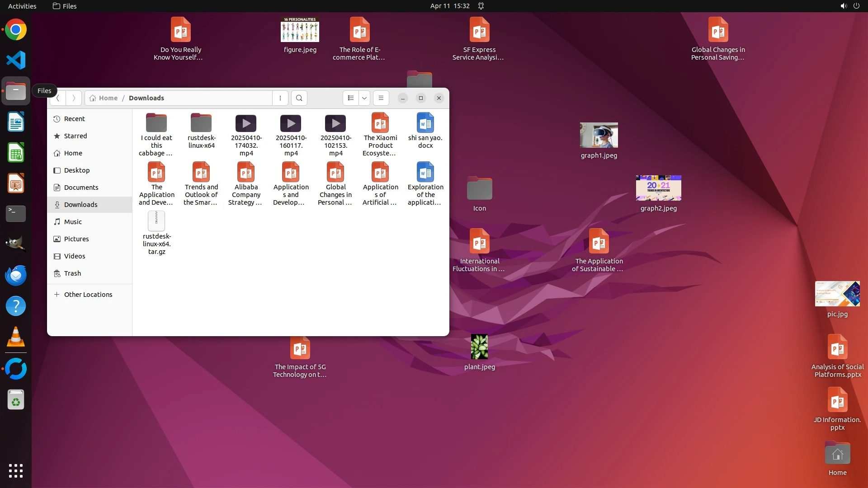Open the hamburger main menu
The height and width of the screenshot is (488, 868).
(x=381, y=98)
